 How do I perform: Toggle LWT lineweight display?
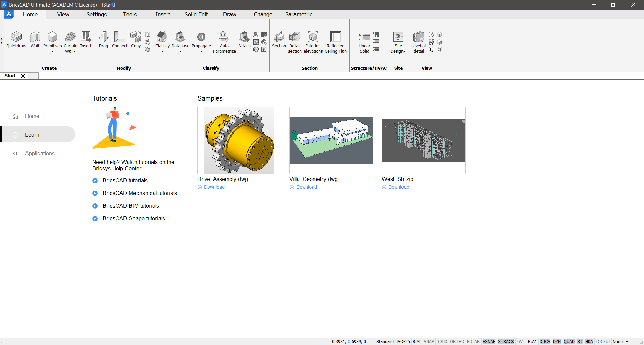point(521,342)
